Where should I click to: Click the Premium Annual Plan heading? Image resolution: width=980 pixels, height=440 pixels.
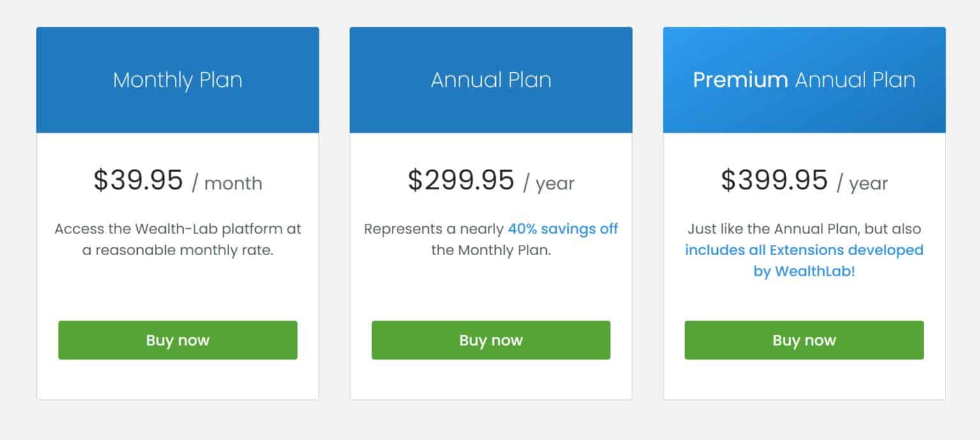click(804, 80)
